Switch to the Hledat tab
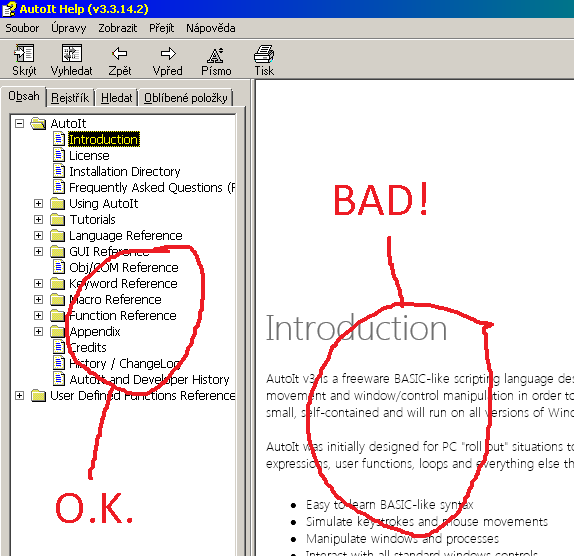This screenshot has height=556, width=574. (117, 98)
